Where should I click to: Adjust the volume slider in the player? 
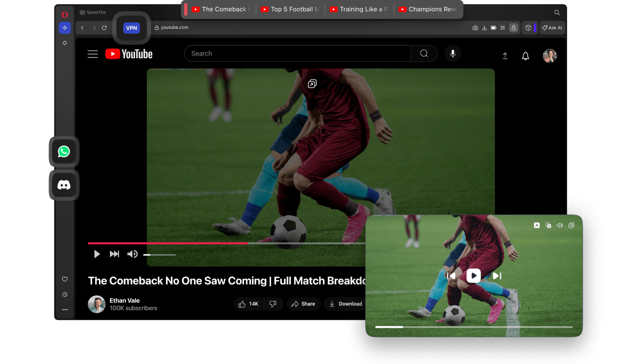coord(159,255)
